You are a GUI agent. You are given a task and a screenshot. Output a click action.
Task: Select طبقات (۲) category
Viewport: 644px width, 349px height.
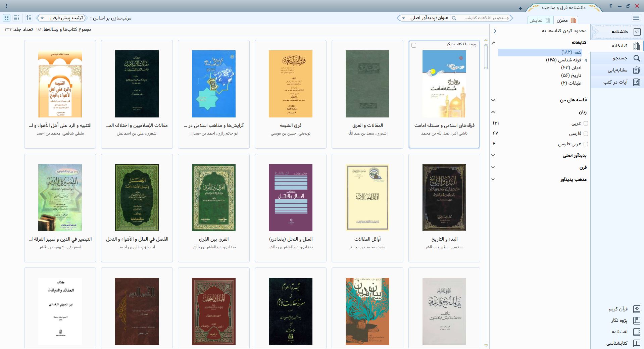571,83
